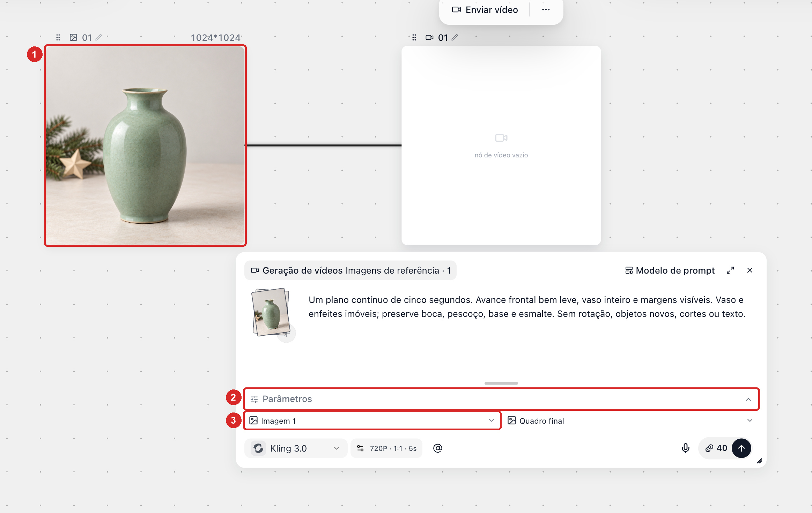Click the 40 credits cost indicator
Screen dimensions: 812x513
(x=716, y=448)
